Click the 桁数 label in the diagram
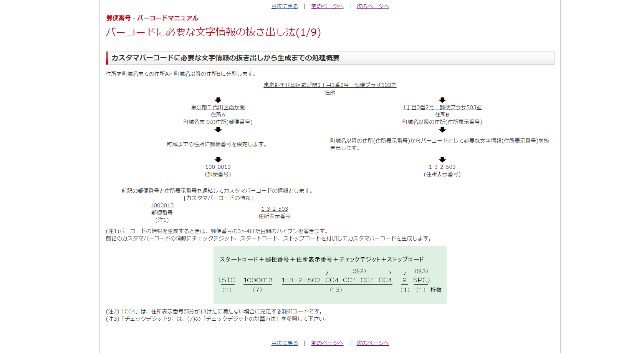This screenshot has width=644, height=353. coord(436,290)
